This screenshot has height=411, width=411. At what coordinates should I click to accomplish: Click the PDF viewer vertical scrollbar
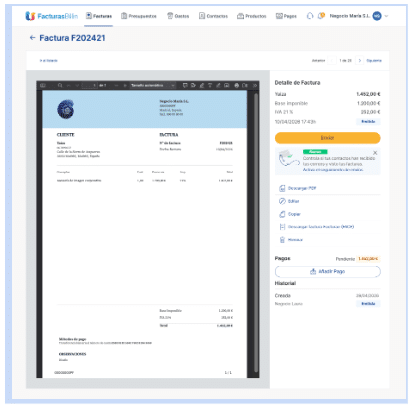coord(256,232)
